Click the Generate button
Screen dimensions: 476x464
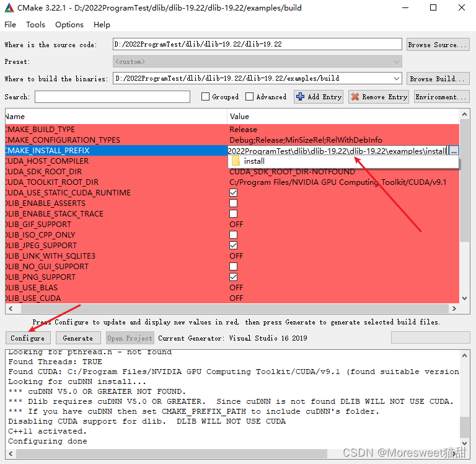pos(77,338)
